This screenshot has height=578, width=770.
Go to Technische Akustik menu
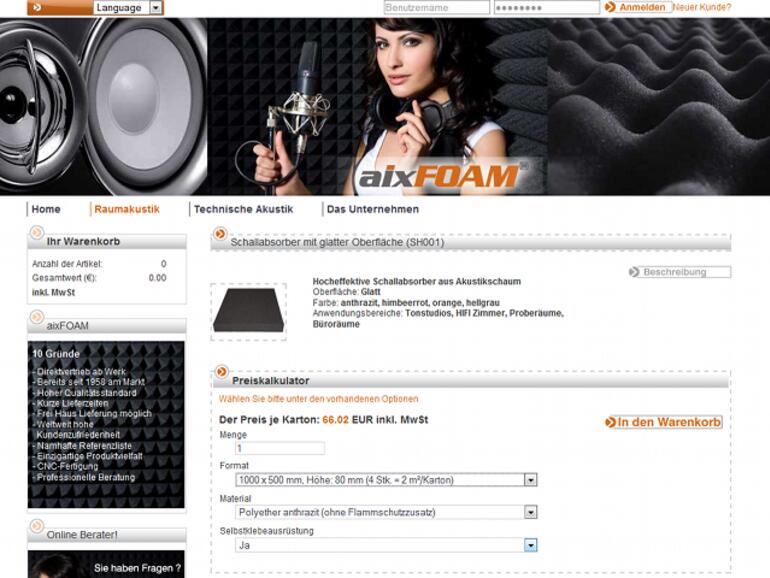pyautogui.click(x=243, y=209)
